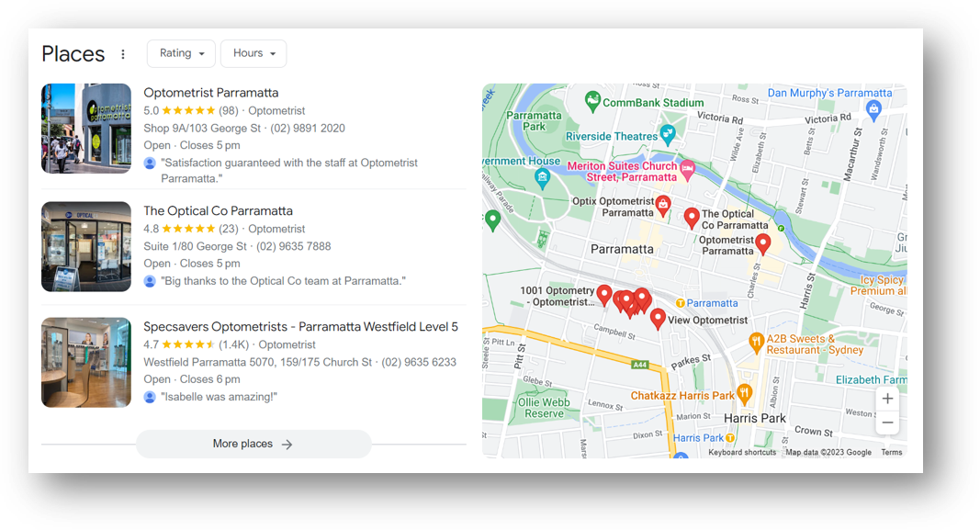This screenshot has height=530, width=980.
Task: Click The Optical Co storefront thumbnail
Action: pyautogui.click(x=85, y=246)
